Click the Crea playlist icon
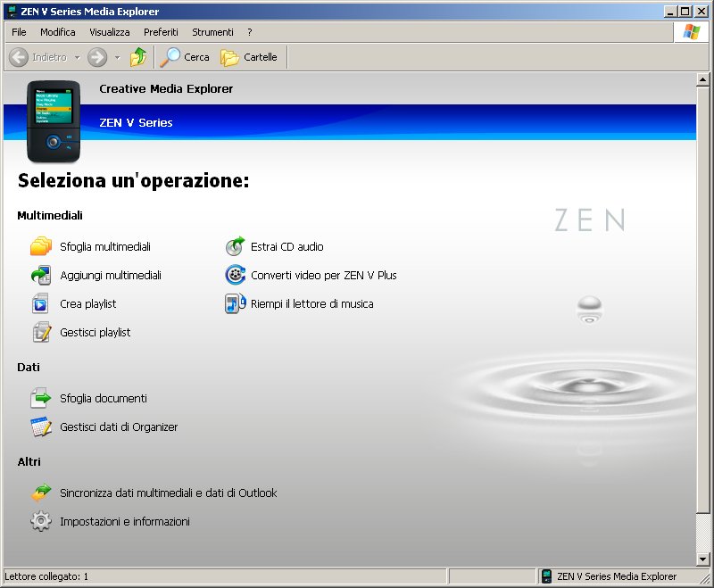Viewport: 714px width, 588px height. coord(41,304)
